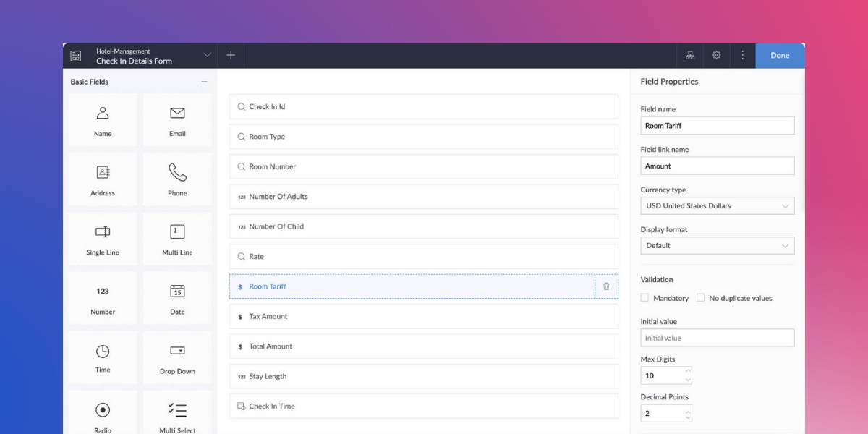Open settings gear in top bar
Image resolution: width=868 pixels, height=434 pixels.
click(x=716, y=56)
